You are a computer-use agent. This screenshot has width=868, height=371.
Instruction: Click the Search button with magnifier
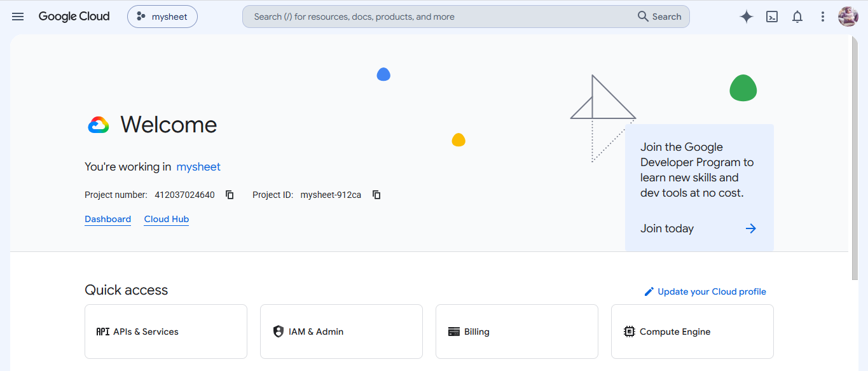[x=659, y=17]
